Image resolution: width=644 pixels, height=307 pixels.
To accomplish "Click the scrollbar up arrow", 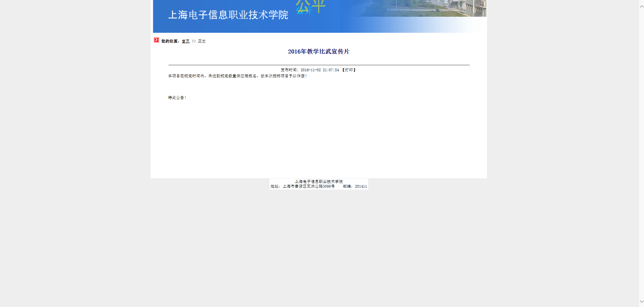I will point(641,7).
